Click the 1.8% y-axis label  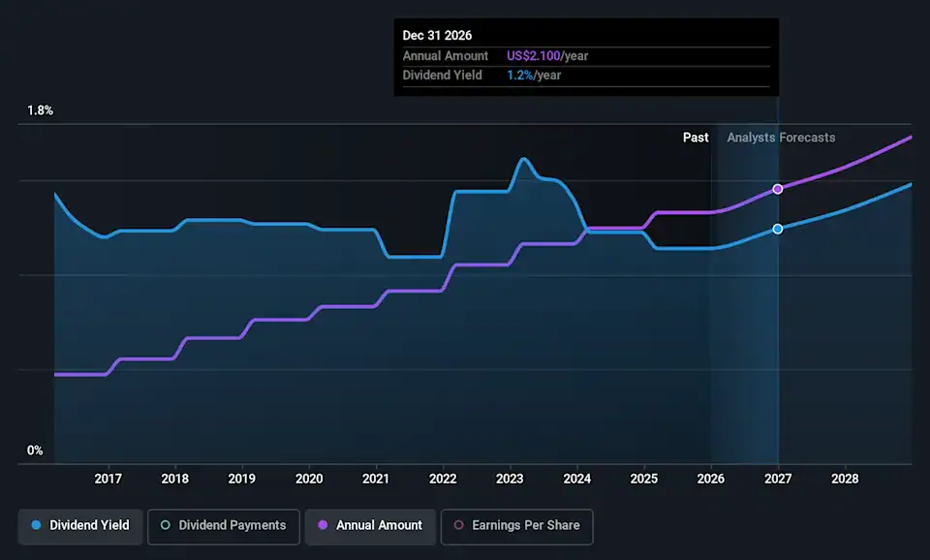(x=40, y=110)
